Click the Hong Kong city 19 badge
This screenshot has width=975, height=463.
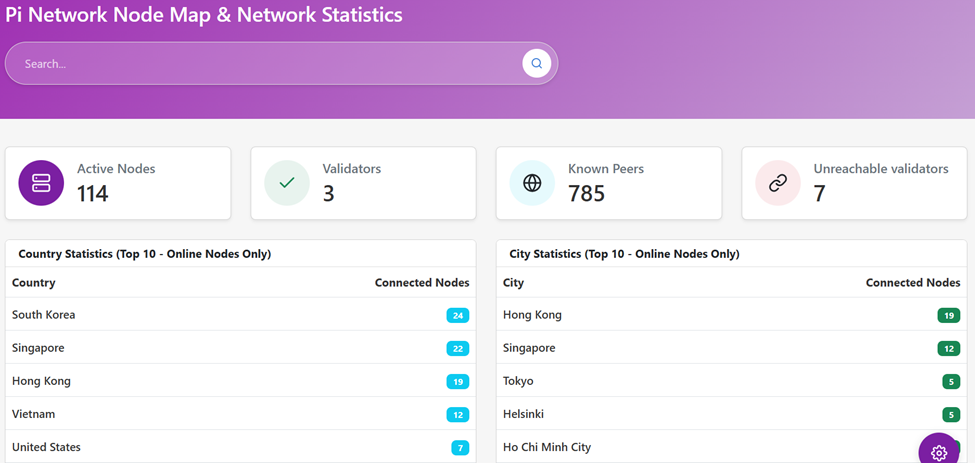coord(949,315)
